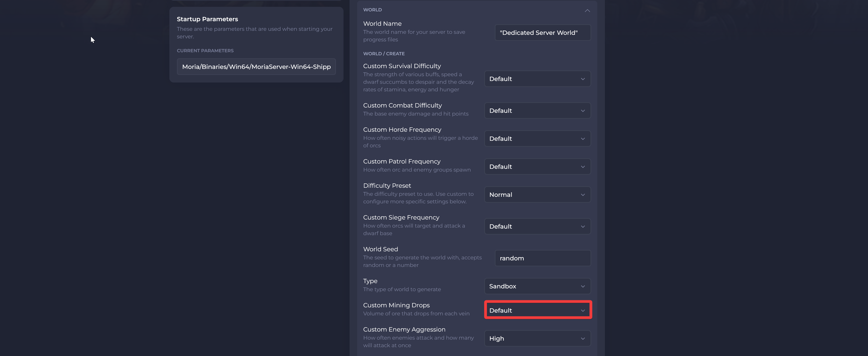
Task: Click the World Seed label
Action: (380, 249)
